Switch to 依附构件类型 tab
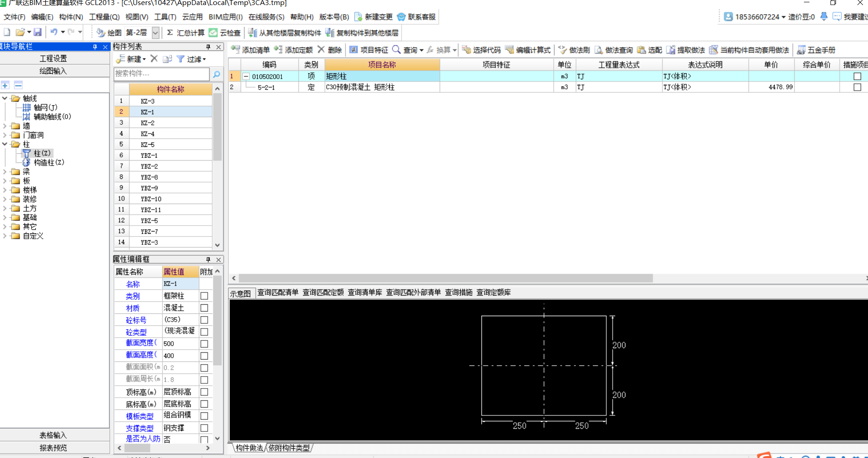The height and width of the screenshot is (458, 868). (x=289, y=448)
